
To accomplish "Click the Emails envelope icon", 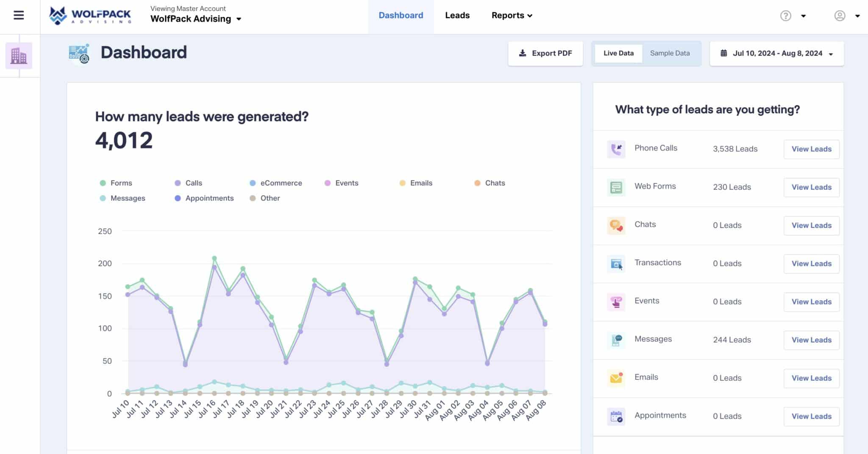I will [x=616, y=378].
